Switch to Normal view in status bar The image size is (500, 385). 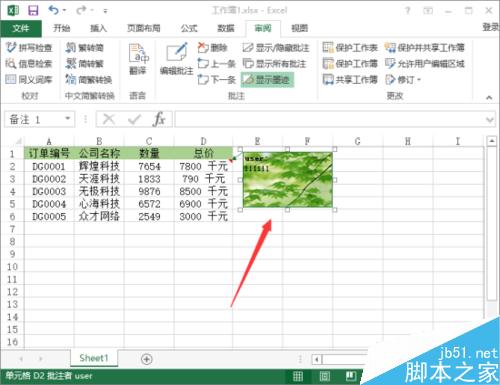tap(298, 377)
